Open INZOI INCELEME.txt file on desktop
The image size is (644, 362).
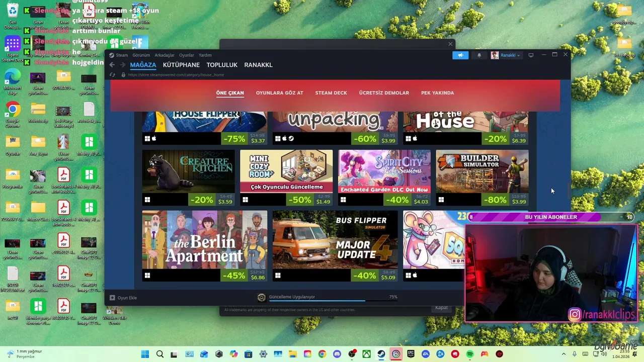13,280
